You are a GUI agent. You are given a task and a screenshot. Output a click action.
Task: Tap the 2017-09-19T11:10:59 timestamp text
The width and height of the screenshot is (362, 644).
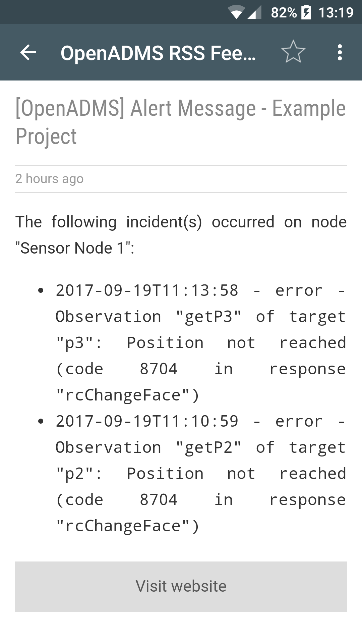[147, 421]
